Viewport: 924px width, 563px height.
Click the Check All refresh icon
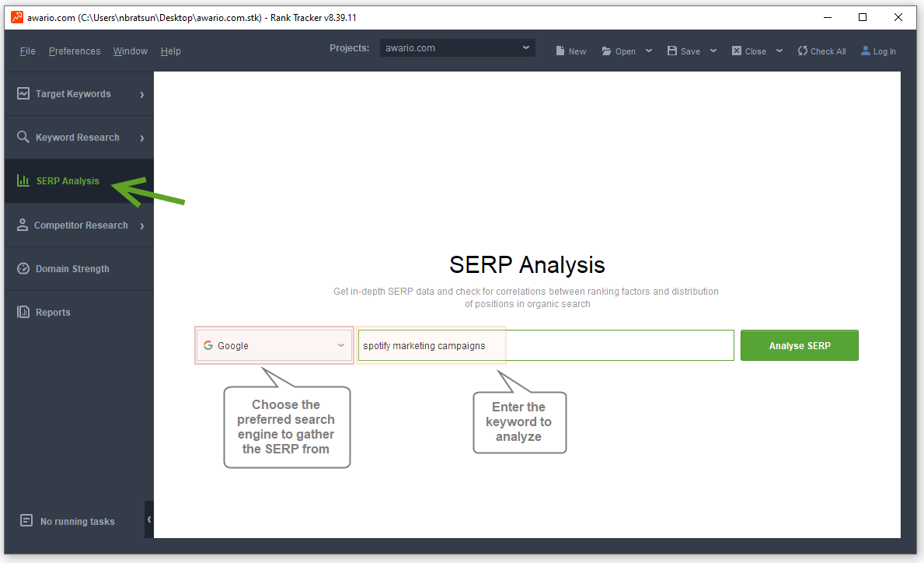pos(803,51)
